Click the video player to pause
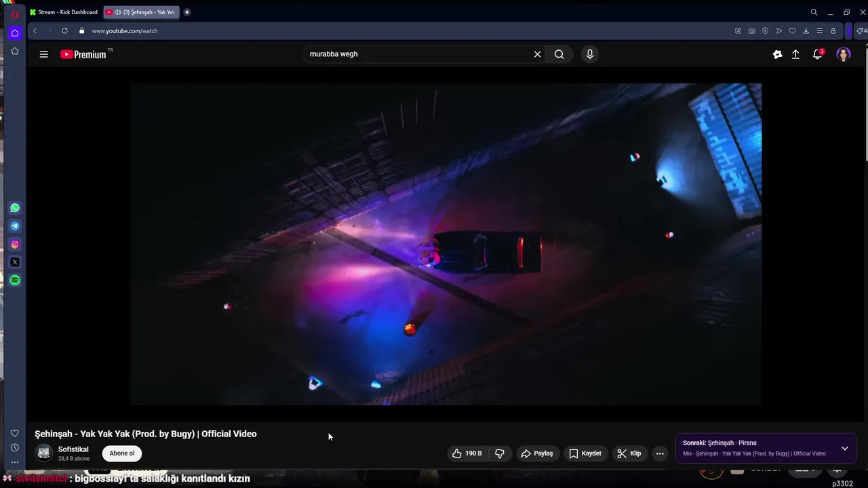 (x=446, y=244)
